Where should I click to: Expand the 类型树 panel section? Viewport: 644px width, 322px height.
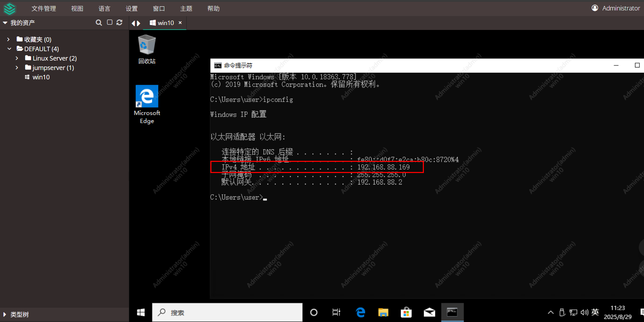[x=5, y=314]
